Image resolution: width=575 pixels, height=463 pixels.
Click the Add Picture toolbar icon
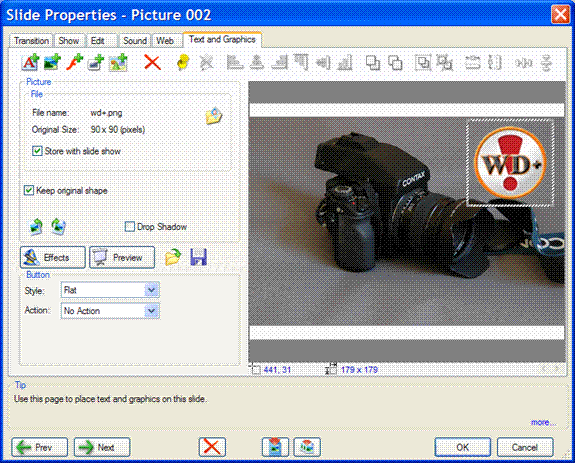point(52,62)
